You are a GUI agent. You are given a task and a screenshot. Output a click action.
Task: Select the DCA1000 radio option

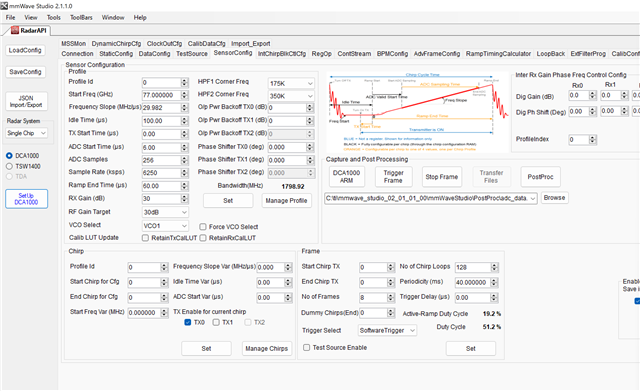click(x=9, y=156)
